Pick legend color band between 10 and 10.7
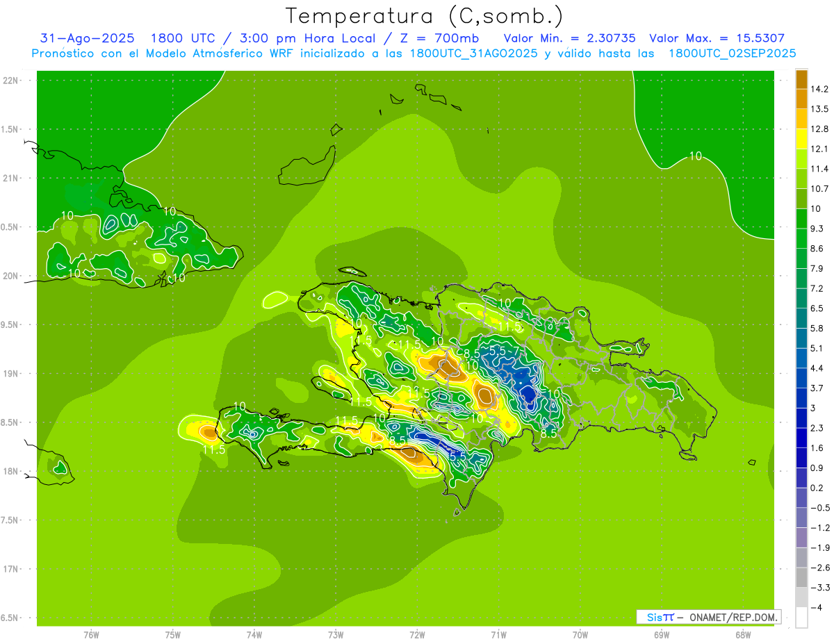The image size is (834, 644). point(801,198)
